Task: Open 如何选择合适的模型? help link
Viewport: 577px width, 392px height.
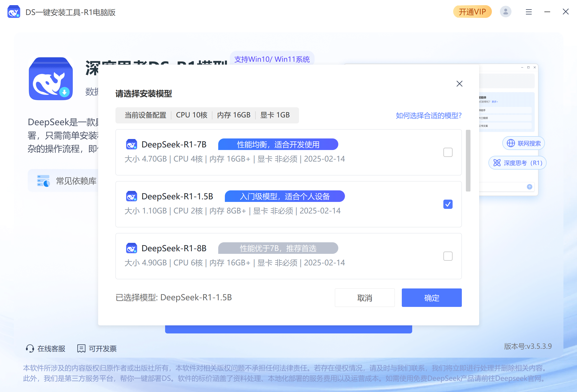Action: (429, 115)
